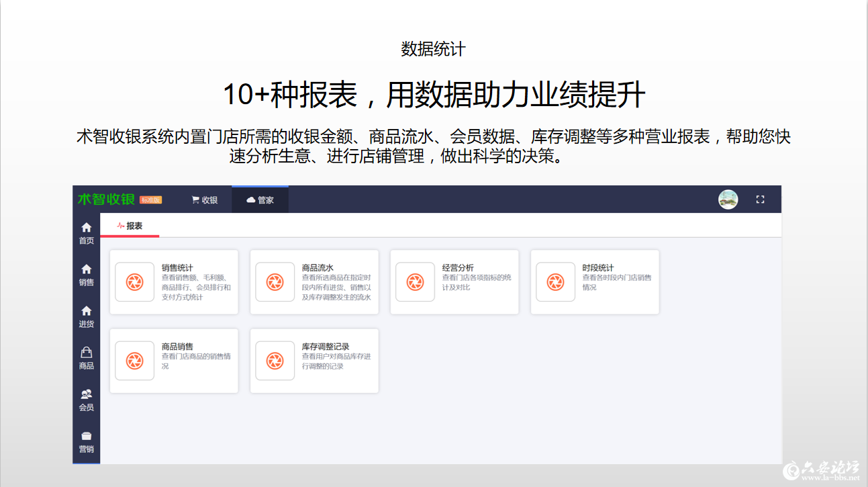The image size is (868, 487).
Task: Click the 销售统计 card's orange aperture icon
Action: coord(134,282)
